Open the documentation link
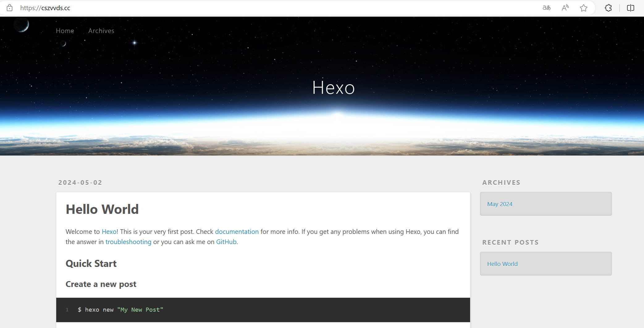This screenshot has width=644, height=328. click(237, 232)
